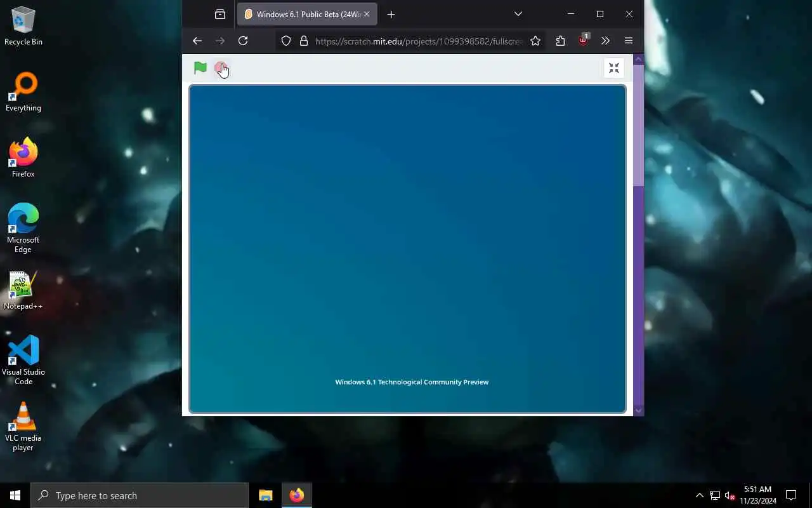Select Microsoft Edge desktop shortcut
The image size is (812, 508).
(x=23, y=229)
